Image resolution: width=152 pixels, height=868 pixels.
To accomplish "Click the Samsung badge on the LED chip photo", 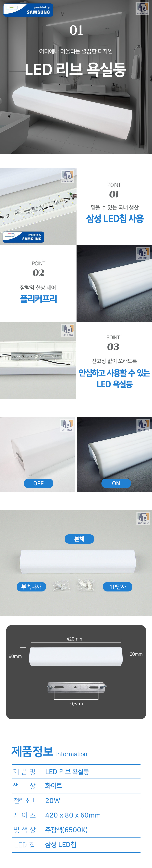I will [24, 237].
